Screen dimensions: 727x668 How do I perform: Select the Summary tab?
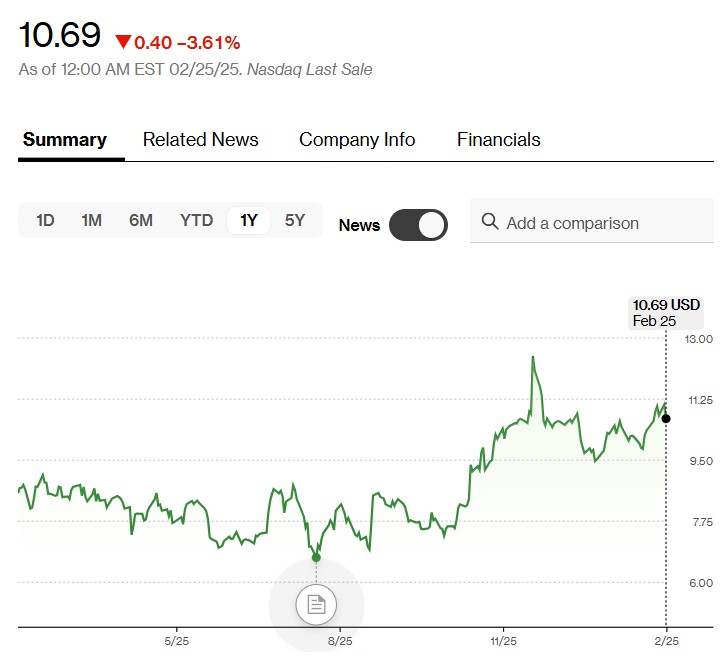click(x=65, y=140)
